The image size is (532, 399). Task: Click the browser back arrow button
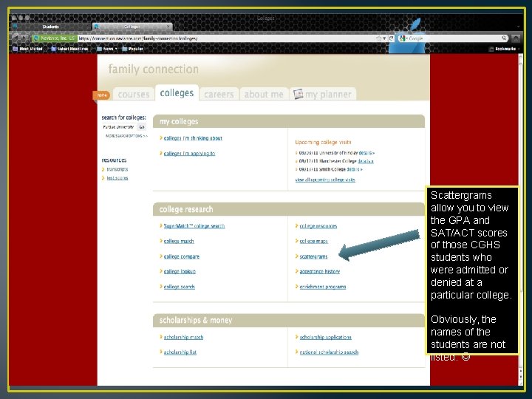[x=16, y=38]
